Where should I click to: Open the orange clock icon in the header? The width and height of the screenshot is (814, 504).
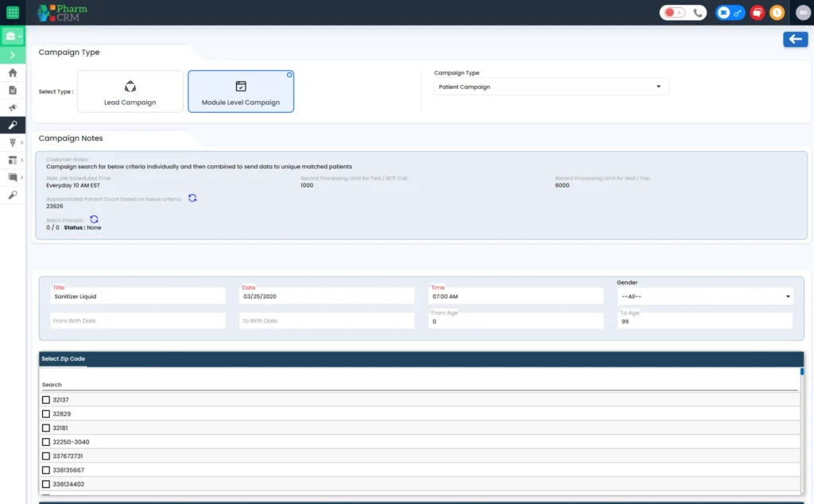click(x=777, y=12)
